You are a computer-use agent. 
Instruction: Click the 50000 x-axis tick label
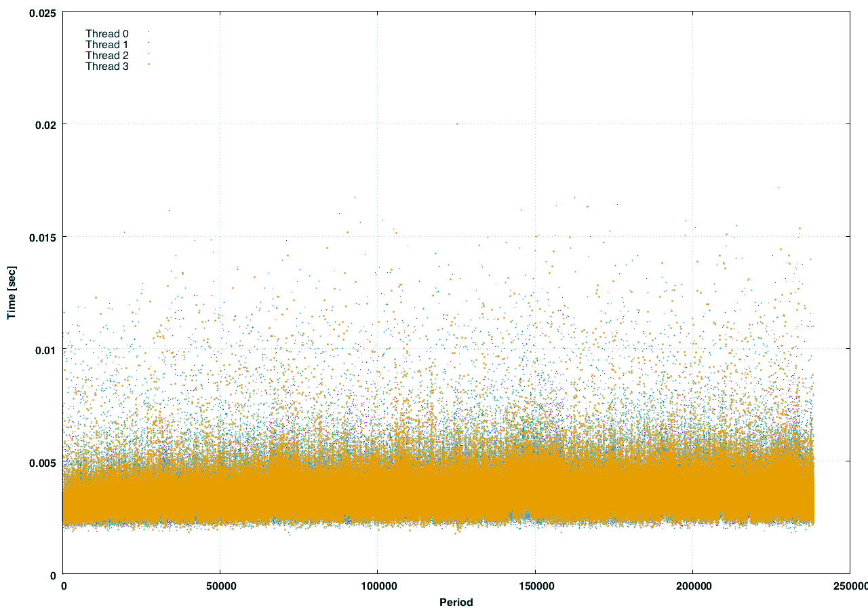[220, 586]
